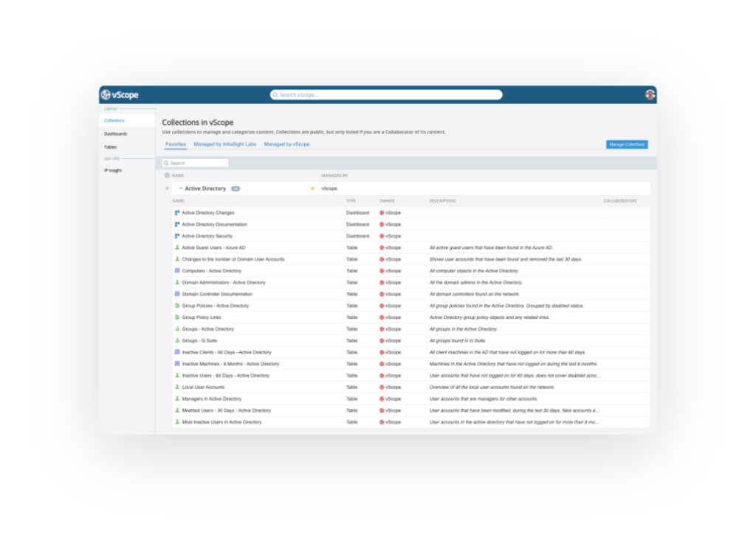
Task: Focus the collections Search filter field
Action: click(x=195, y=163)
